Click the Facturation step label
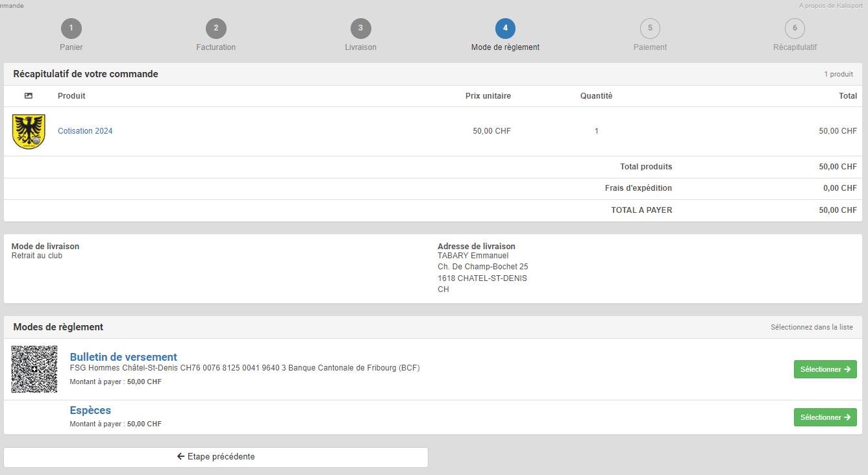This screenshot has width=868, height=475. point(216,47)
